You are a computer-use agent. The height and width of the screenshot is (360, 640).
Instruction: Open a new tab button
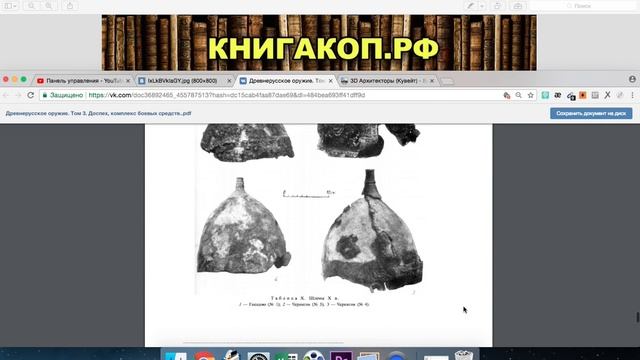tap(447, 81)
